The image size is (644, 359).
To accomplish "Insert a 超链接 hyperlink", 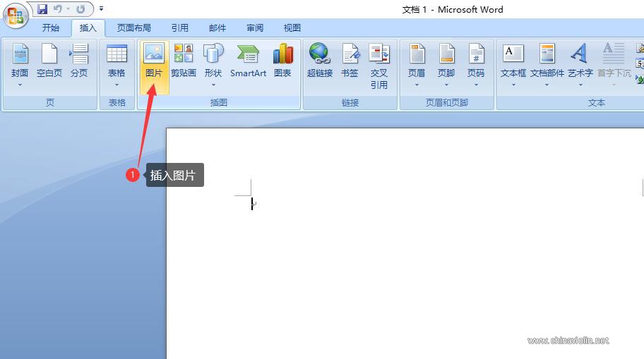I will click(320, 61).
